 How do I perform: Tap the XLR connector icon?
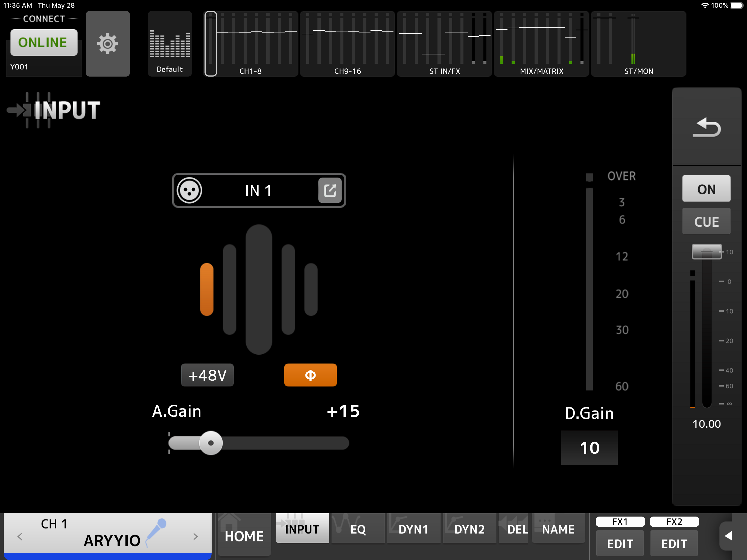(189, 191)
